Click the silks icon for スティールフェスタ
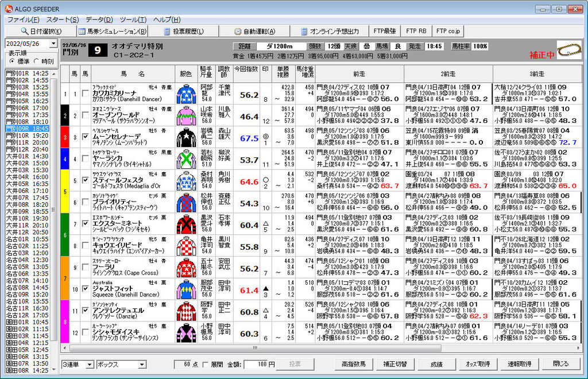 [x=187, y=181]
